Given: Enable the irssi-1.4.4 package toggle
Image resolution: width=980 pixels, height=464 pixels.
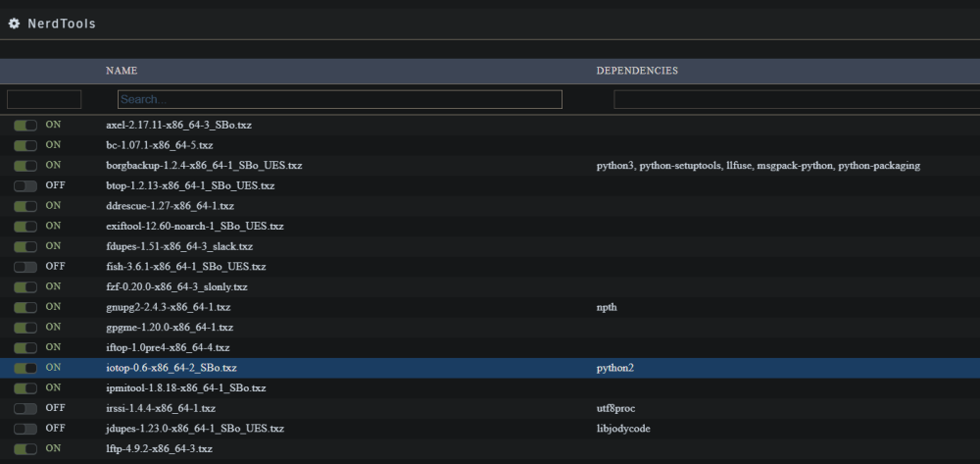Looking at the screenshot, I should pos(25,409).
